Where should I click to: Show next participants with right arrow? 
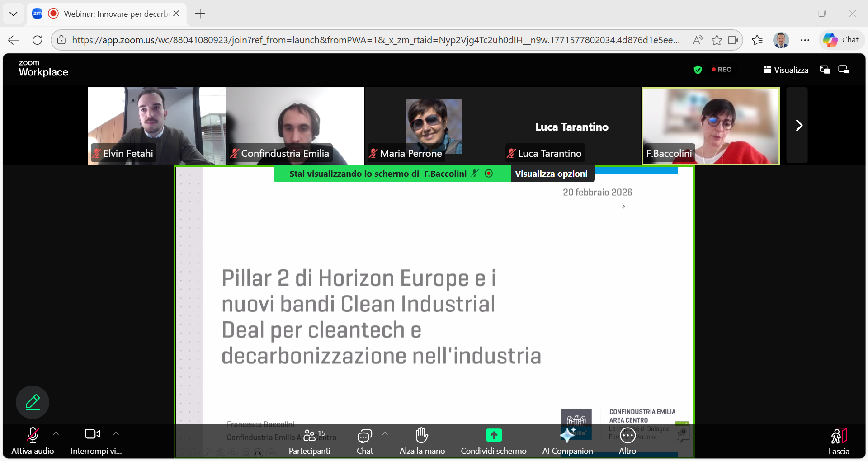point(798,125)
